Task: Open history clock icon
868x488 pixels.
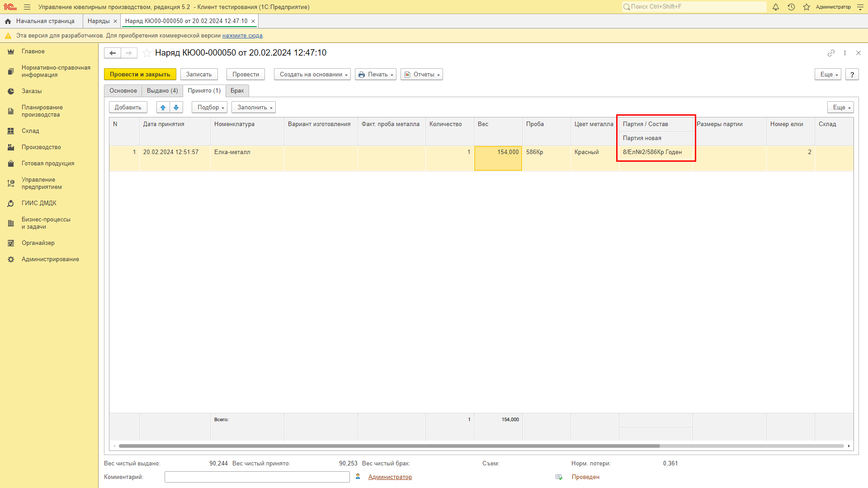Action: [791, 7]
